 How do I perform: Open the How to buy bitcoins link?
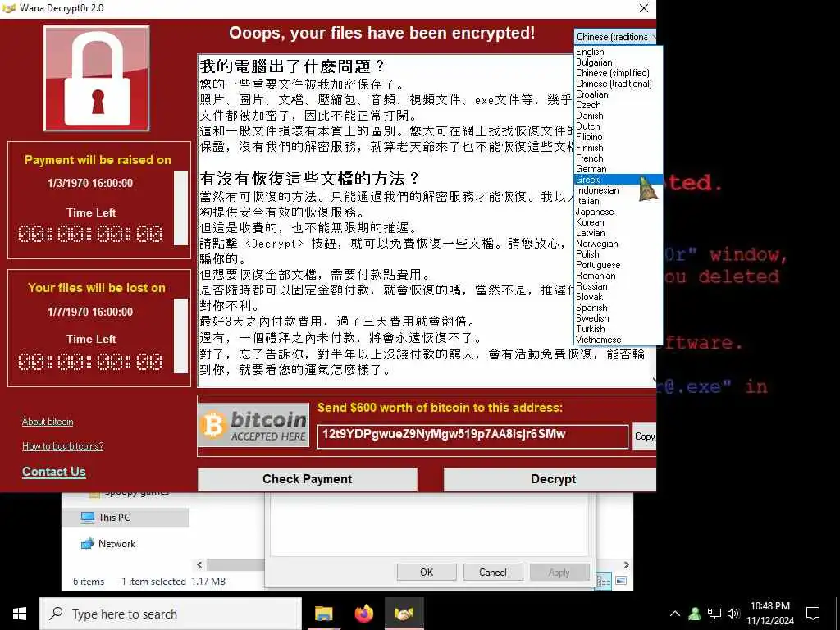coord(62,446)
